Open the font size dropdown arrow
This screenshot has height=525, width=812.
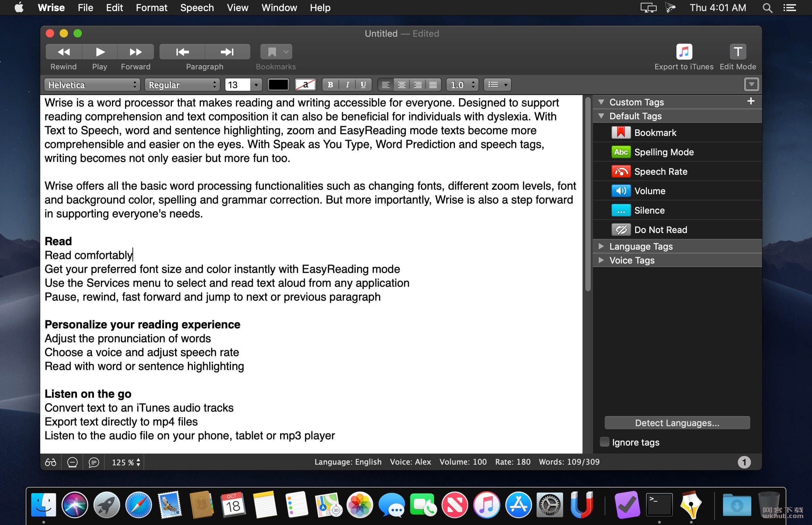pyautogui.click(x=256, y=85)
